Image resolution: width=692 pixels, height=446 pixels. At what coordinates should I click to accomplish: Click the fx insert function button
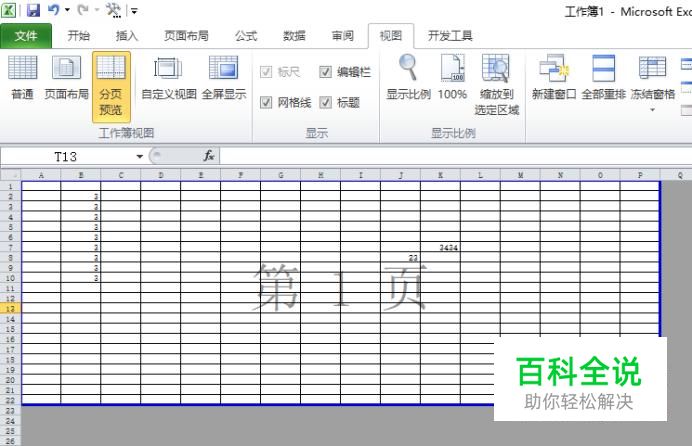point(209,156)
